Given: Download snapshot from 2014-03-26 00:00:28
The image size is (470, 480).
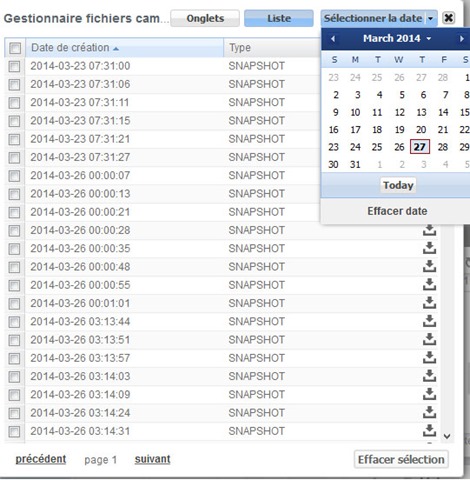Looking at the screenshot, I should [429, 230].
